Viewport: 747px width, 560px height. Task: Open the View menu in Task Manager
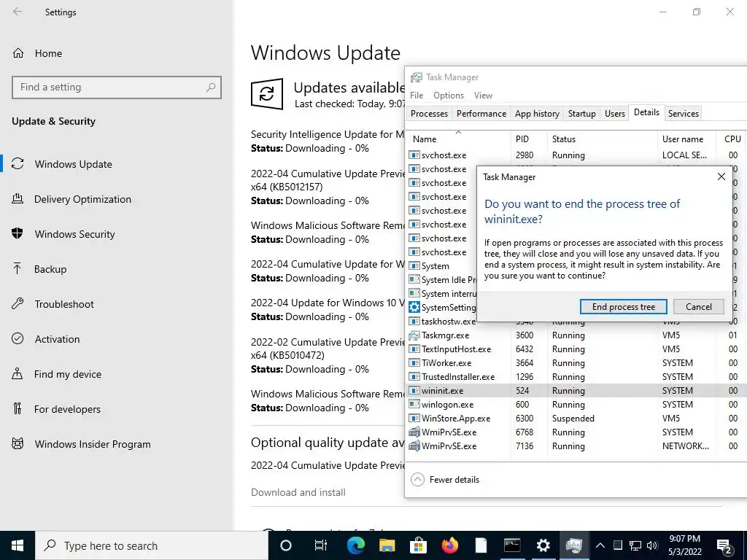[x=483, y=96]
